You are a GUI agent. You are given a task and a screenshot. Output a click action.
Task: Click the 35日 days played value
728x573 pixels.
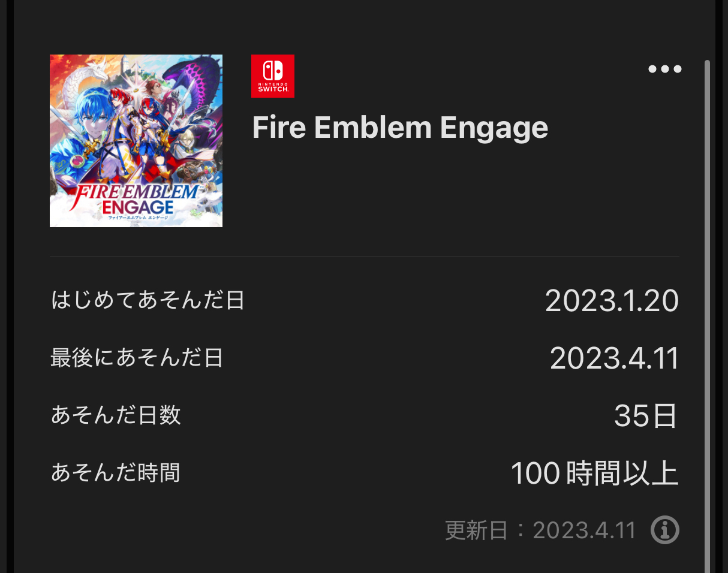pyautogui.click(x=646, y=416)
